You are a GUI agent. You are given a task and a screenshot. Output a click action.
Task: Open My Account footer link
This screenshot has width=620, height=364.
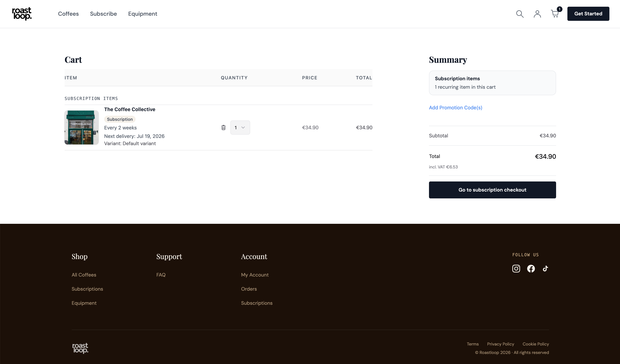click(255, 275)
